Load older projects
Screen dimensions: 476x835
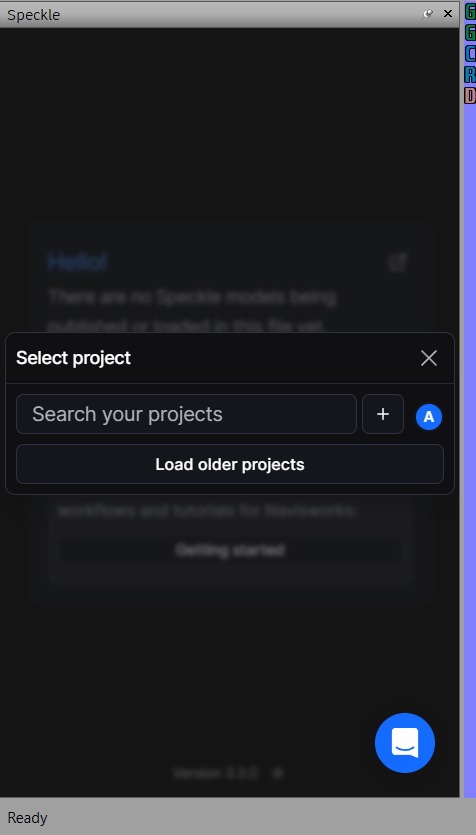tap(230, 464)
